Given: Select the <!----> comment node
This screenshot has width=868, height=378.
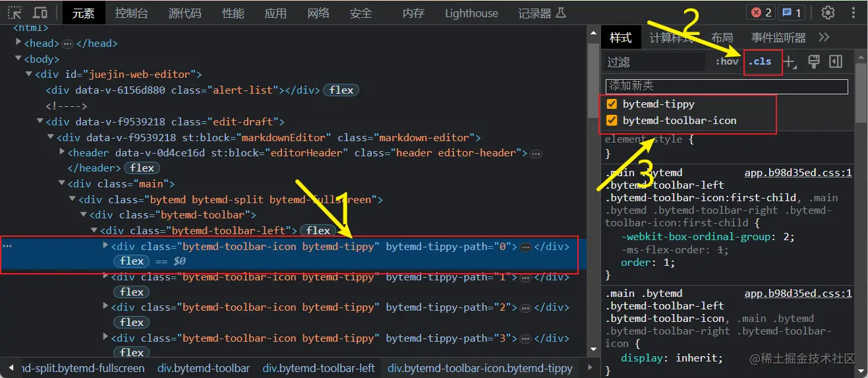Looking at the screenshot, I should tap(67, 106).
